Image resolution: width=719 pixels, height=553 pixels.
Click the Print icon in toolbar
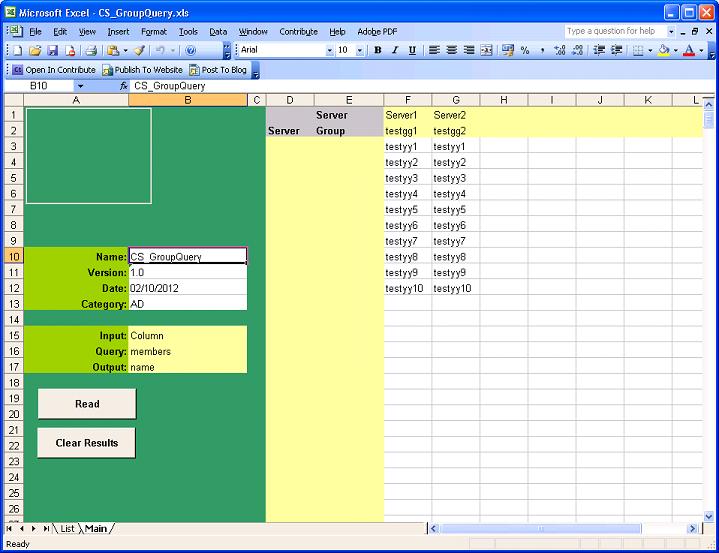90,50
